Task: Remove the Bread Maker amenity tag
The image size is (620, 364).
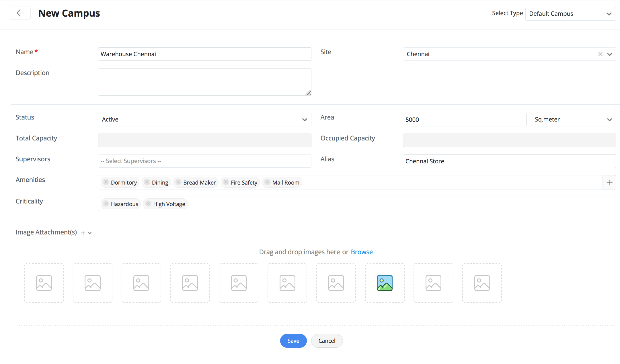Action: coord(178,182)
